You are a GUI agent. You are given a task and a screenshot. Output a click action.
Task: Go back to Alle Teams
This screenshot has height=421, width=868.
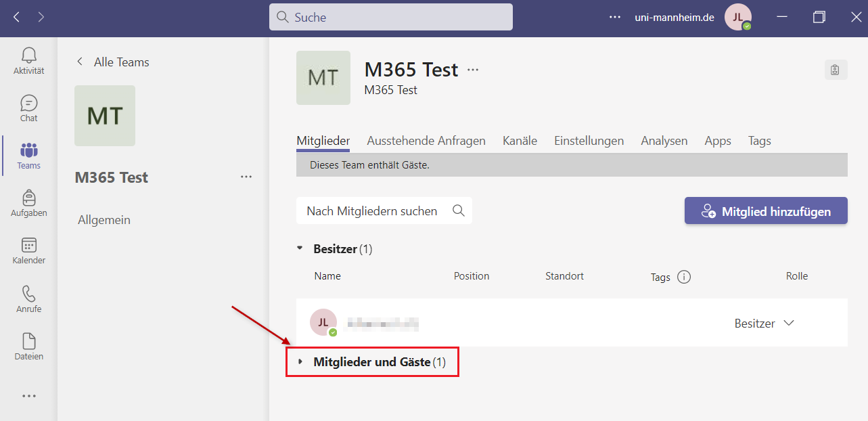pyautogui.click(x=112, y=62)
